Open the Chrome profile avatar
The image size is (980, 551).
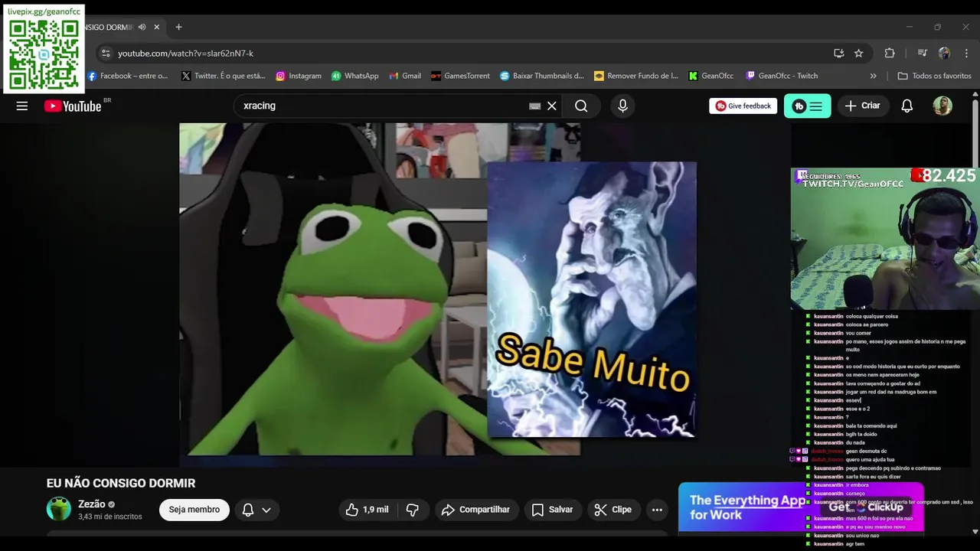click(944, 53)
